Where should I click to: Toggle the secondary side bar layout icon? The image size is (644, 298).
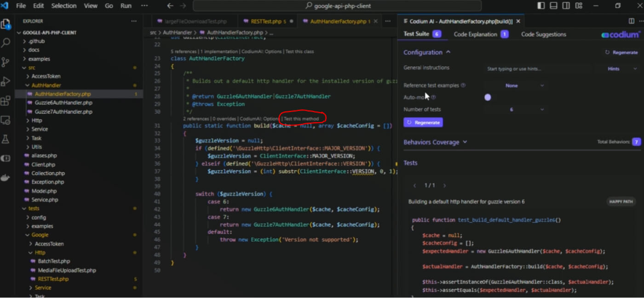pos(566,6)
